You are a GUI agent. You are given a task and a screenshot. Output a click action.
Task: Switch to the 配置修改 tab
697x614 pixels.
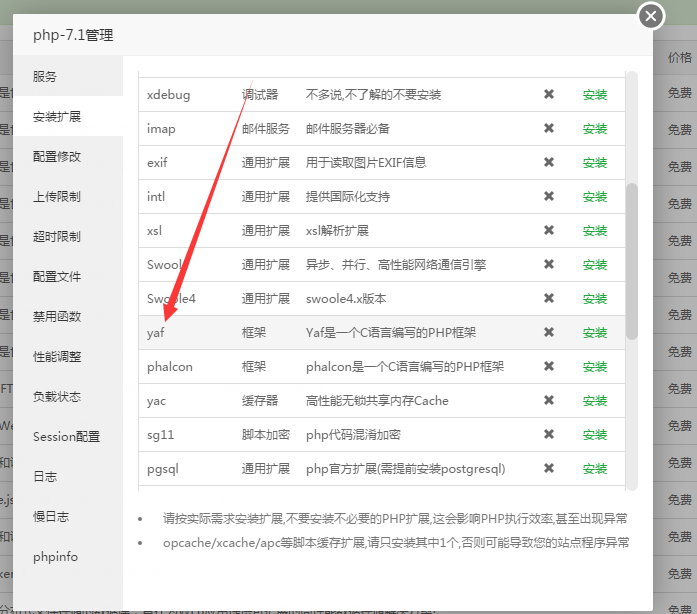[x=57, y=157]
